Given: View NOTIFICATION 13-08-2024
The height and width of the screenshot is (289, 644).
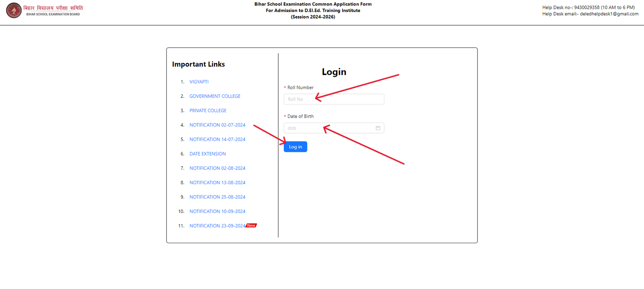Looking at the screenshot, I should click(217, 182).
